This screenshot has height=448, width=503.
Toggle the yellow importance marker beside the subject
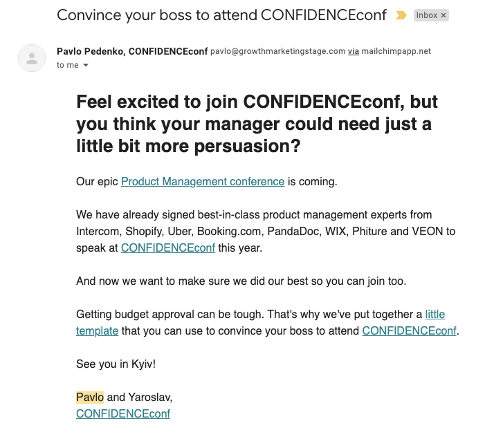pos(401,15)
